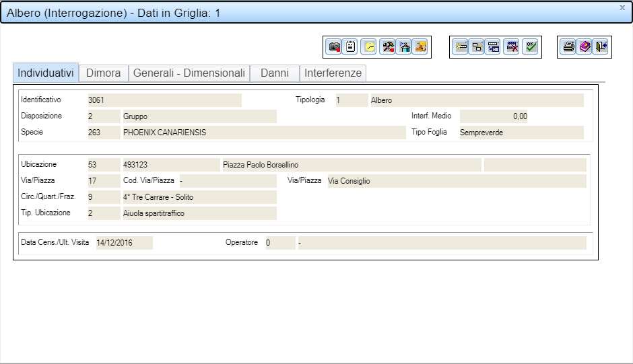The height and width of the screenshot is (364, 633).
Task: Click the new record star icon
Action: [460, 47]
